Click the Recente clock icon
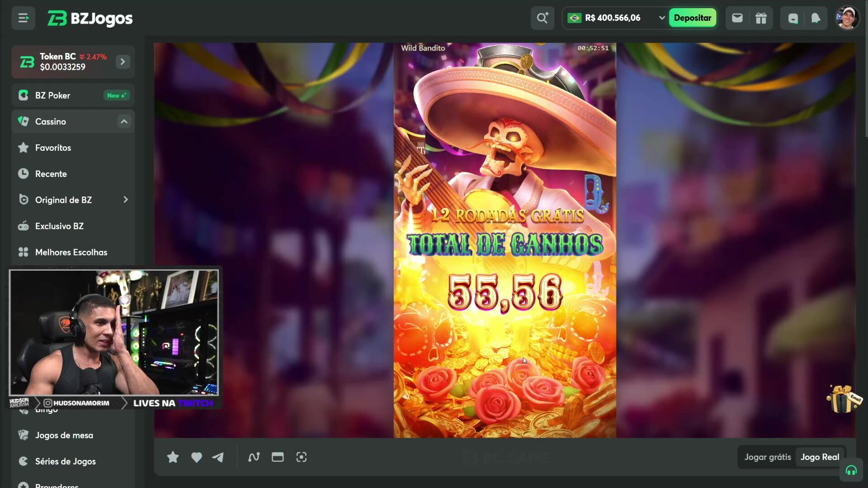Image resolution: width=868 pixels, height=488 pixels. (24, 174)
